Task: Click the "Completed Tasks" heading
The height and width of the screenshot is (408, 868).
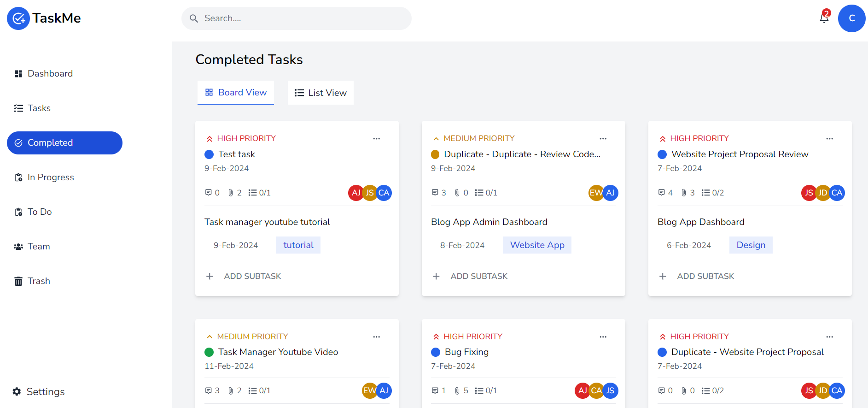Action: [x=249, y=60]
